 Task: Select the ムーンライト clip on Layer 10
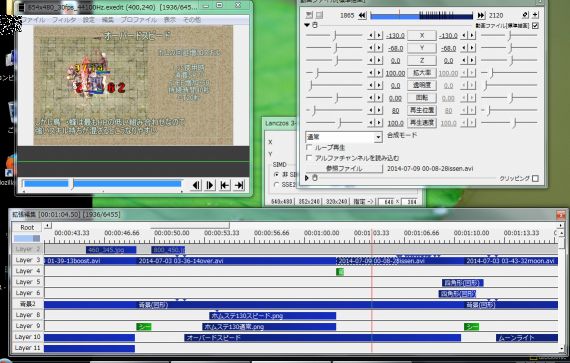point(527,338)
